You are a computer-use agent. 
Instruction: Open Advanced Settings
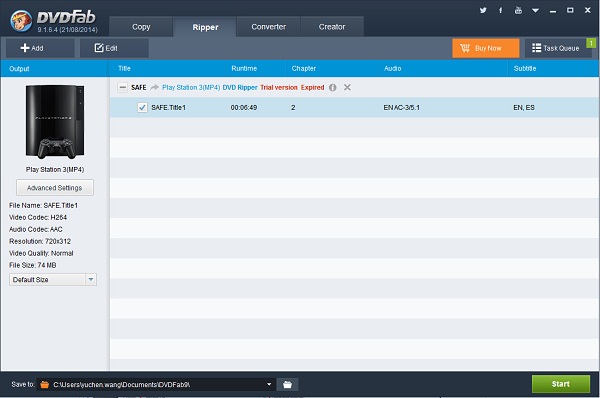55,188
